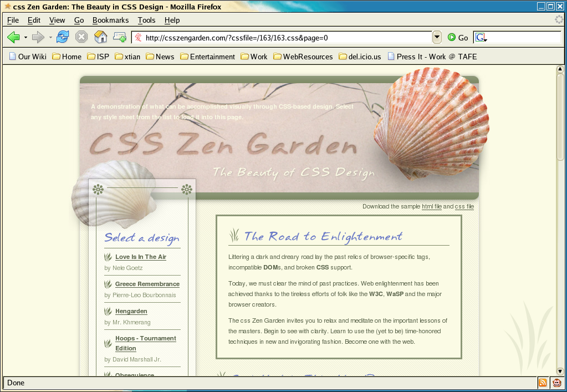Open the WebResources bookmarks folder
Image resolution: width=567 pixels, height=392 pixels.
point(303,57)
